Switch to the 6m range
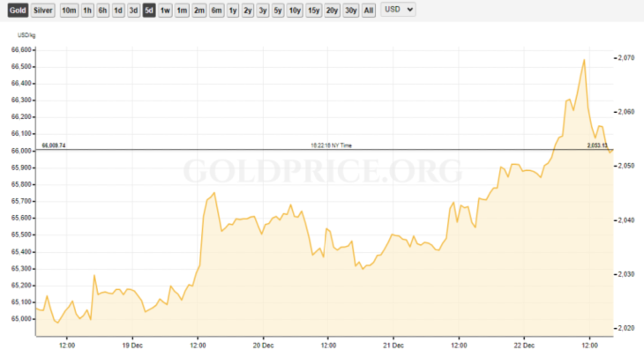This screenshot has height=357, width=644. click(x=216, y=11)
